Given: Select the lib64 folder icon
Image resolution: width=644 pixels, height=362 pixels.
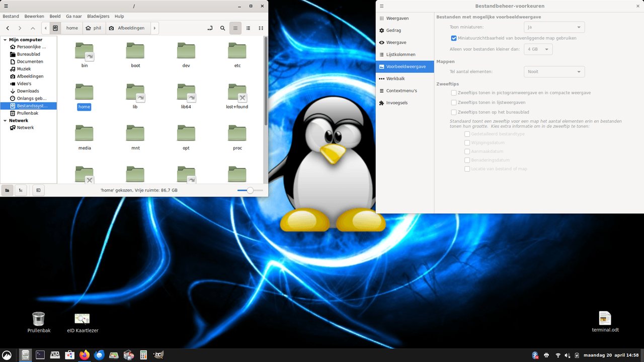Looking at the screenshot, I should 186,92.
